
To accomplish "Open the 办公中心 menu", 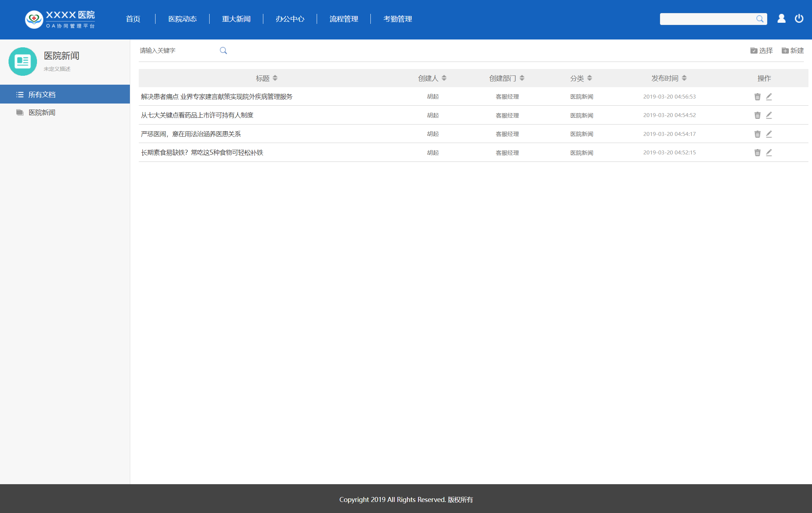I will pyautogui.click(x=290, y=19).
